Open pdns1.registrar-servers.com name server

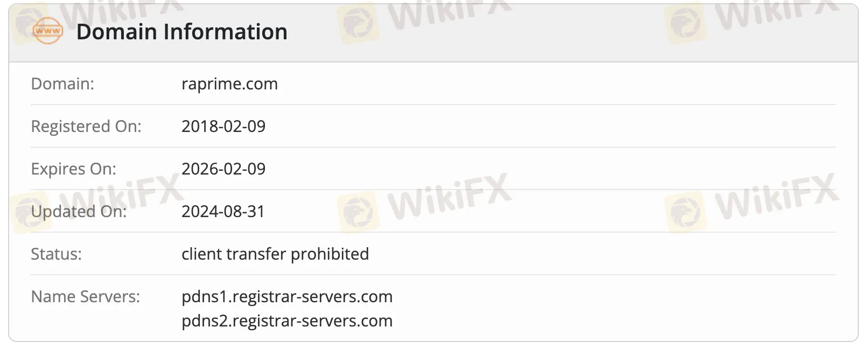coord(287,297)
